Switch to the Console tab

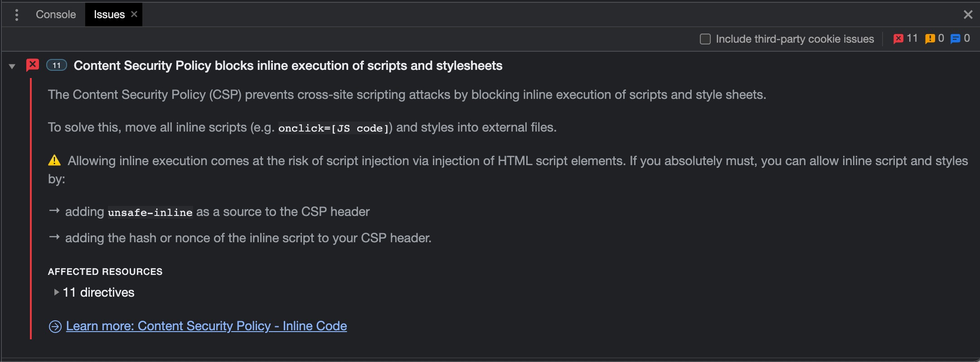coord(56,15)
